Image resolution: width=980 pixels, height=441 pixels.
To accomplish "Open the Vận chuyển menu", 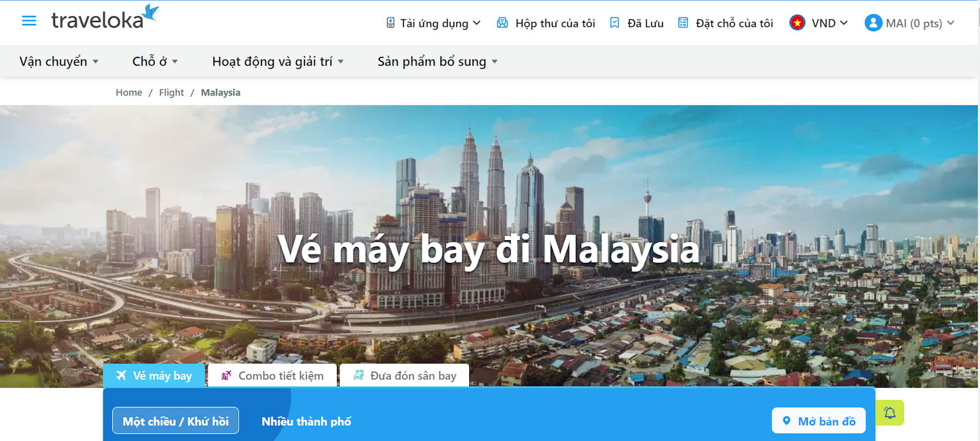I will (59, 61).
